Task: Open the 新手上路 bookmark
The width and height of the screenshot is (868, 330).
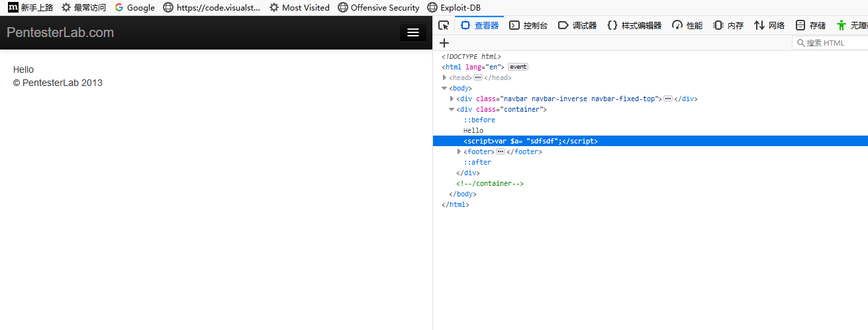Action: 30,7
